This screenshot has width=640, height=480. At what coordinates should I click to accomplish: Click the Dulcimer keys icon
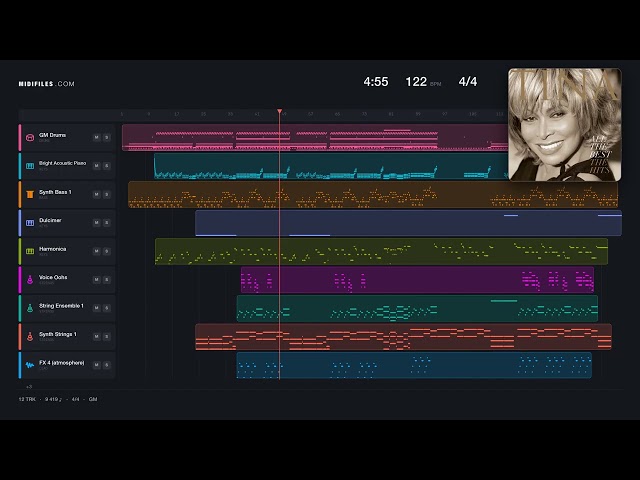(x=30, y=223)
